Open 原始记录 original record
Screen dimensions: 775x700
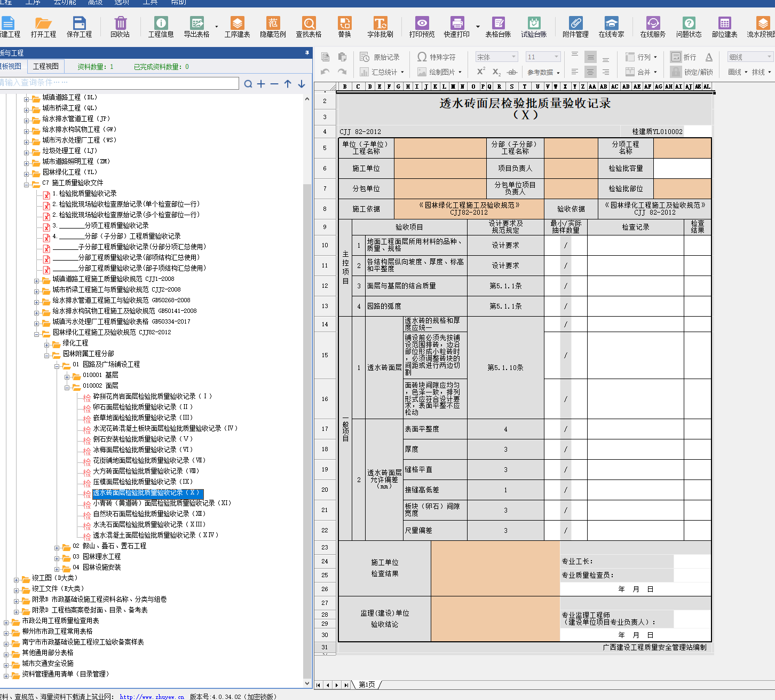379,57
